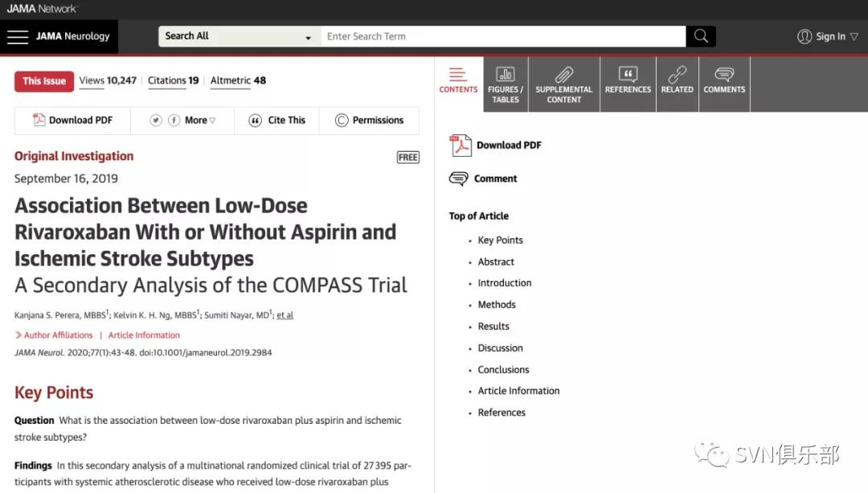Switch to the Related tab
868x493 pixels.
pos(677,84)
